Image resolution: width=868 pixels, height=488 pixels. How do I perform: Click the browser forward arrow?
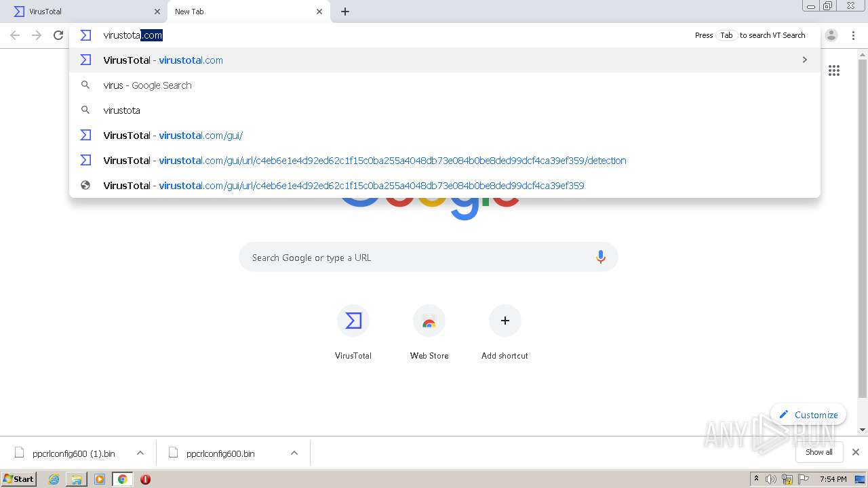(37, 35)
